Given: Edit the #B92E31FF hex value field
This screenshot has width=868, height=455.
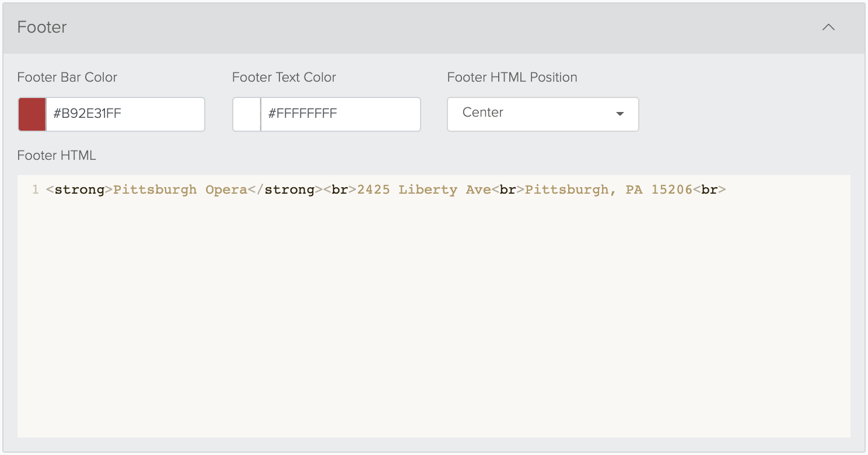Looking at the screenshot, I should pyautogui.click(x=125, y=114).
